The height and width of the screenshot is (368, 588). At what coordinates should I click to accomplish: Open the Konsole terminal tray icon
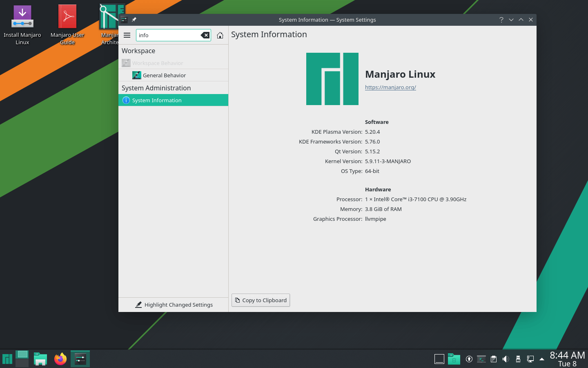481,359
